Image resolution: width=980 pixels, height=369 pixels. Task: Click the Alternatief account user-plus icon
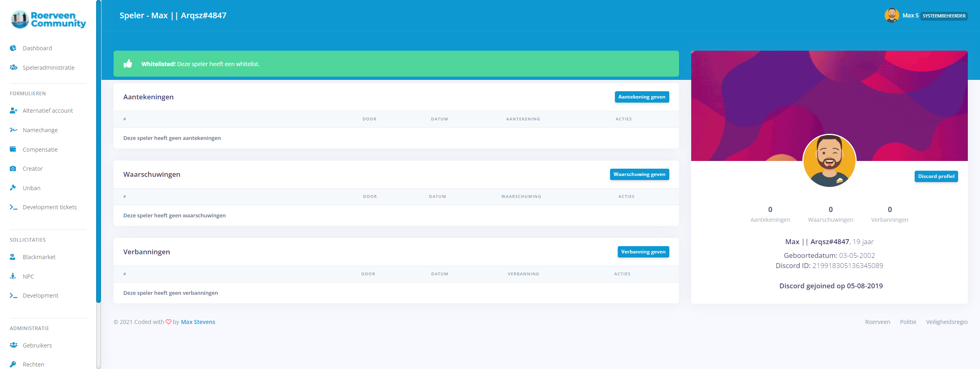pos(13,111)
